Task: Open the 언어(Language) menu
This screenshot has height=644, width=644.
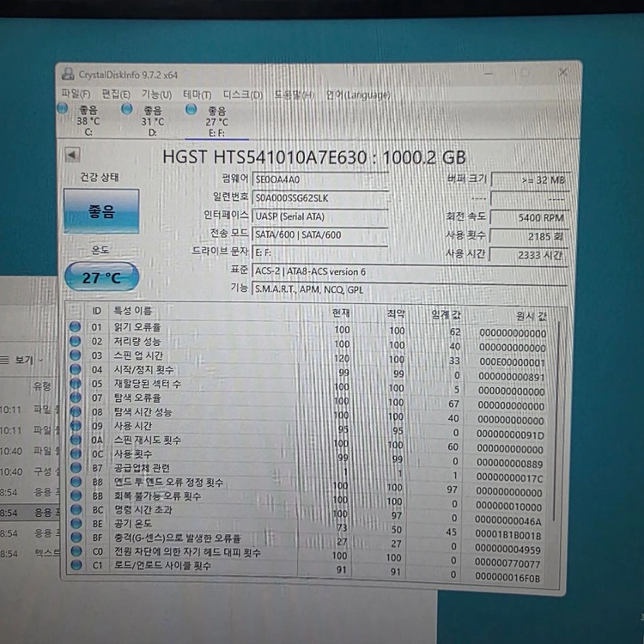Action: (x=358, y=95)
